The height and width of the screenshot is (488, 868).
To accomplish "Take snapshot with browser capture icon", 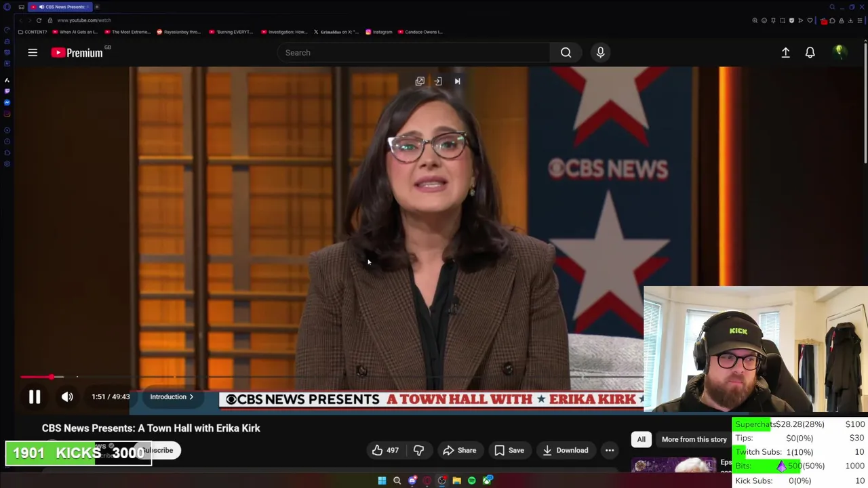I will tap(783, 20).
